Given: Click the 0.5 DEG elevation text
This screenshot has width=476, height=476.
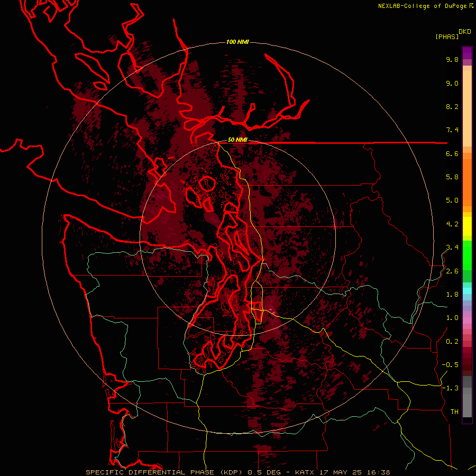Looking at the screenshot, I should coord(263,472).
